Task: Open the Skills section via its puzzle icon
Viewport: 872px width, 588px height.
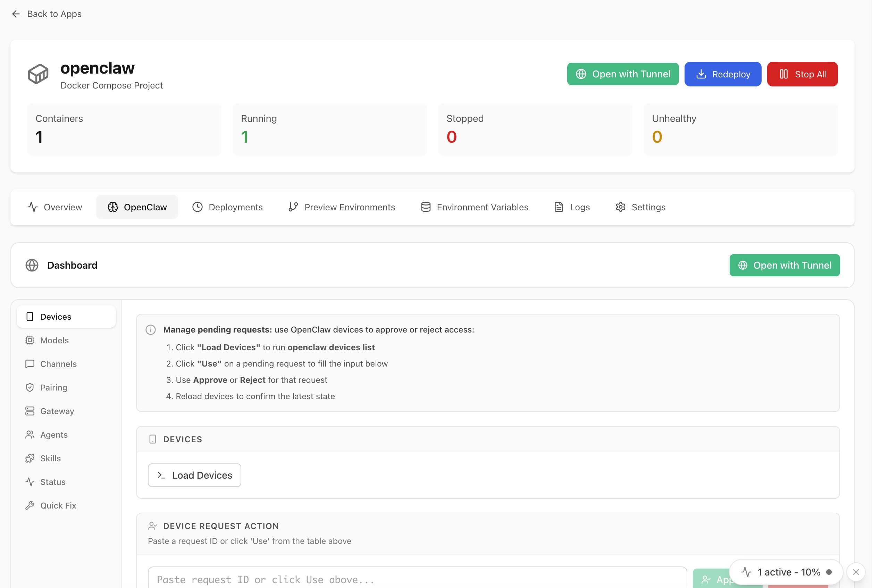Action: click(x=30, y=458)
